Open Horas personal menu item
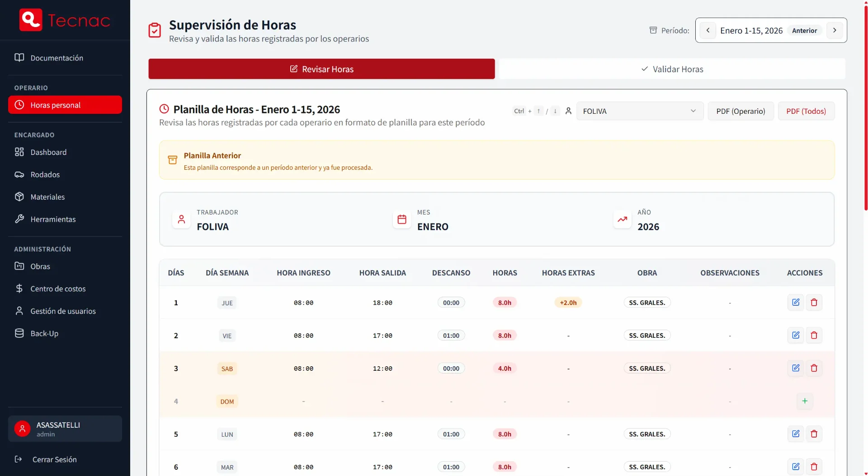Screen dimensions: 868x476 [65, 105]
